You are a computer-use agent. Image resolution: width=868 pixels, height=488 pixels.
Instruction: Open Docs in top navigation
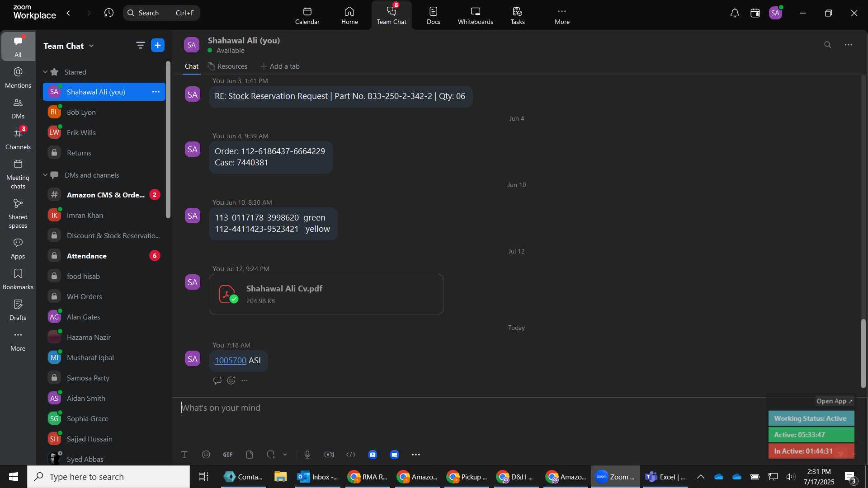point(434,15)
